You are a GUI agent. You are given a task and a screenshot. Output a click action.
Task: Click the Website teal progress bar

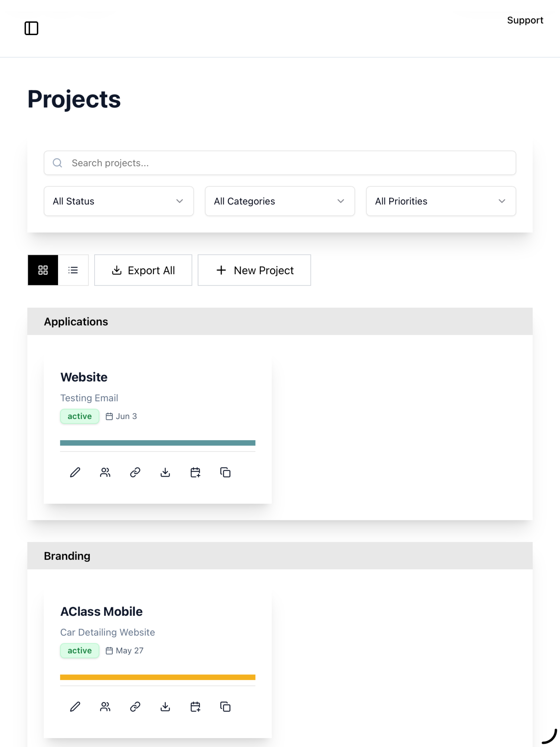tap(158, 443)
